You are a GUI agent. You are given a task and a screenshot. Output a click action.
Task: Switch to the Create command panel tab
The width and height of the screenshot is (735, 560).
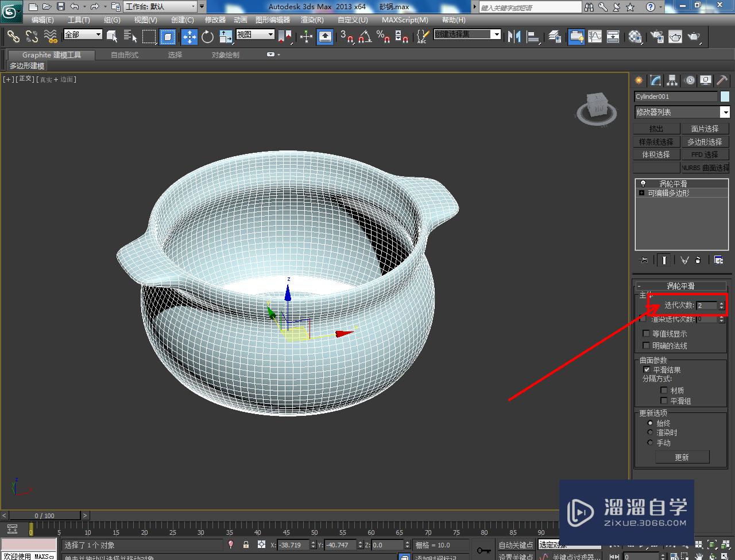(639, 80)
